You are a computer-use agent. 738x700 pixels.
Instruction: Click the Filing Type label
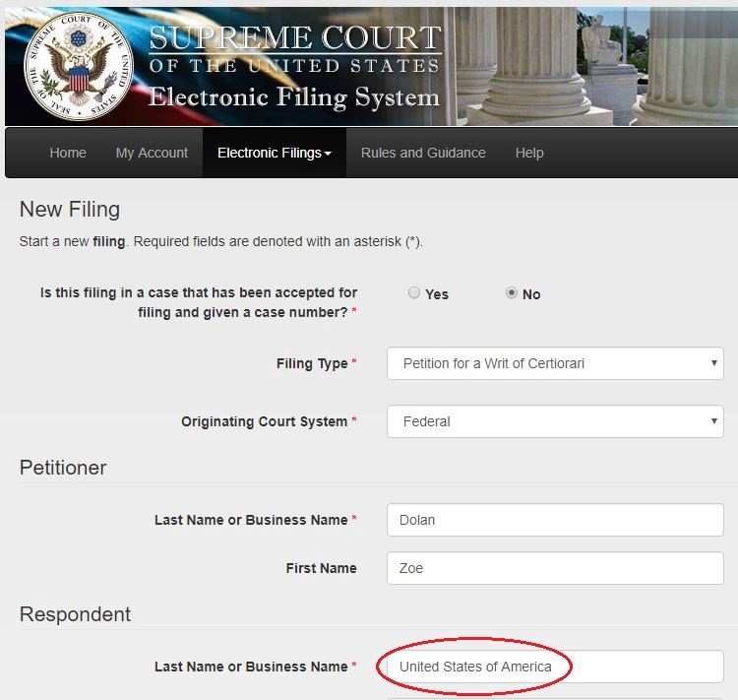pos(312,363)
